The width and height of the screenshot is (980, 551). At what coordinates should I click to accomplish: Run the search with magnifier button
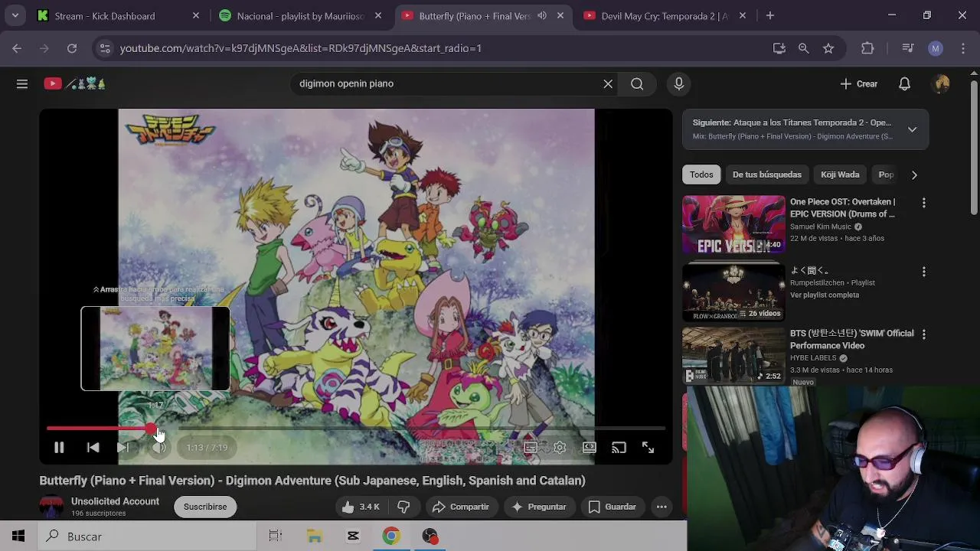(637, 83)
